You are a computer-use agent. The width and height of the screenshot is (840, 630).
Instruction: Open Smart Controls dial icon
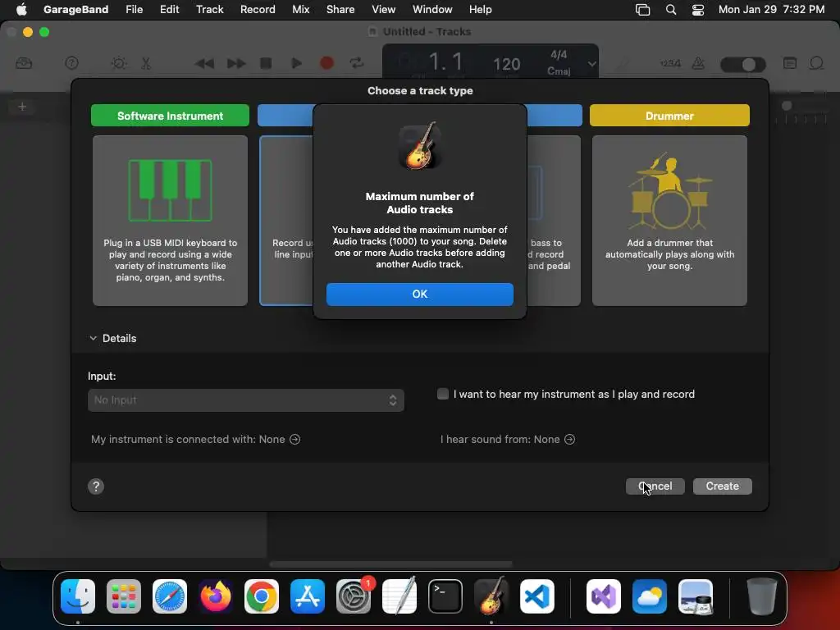click(118, 63)
